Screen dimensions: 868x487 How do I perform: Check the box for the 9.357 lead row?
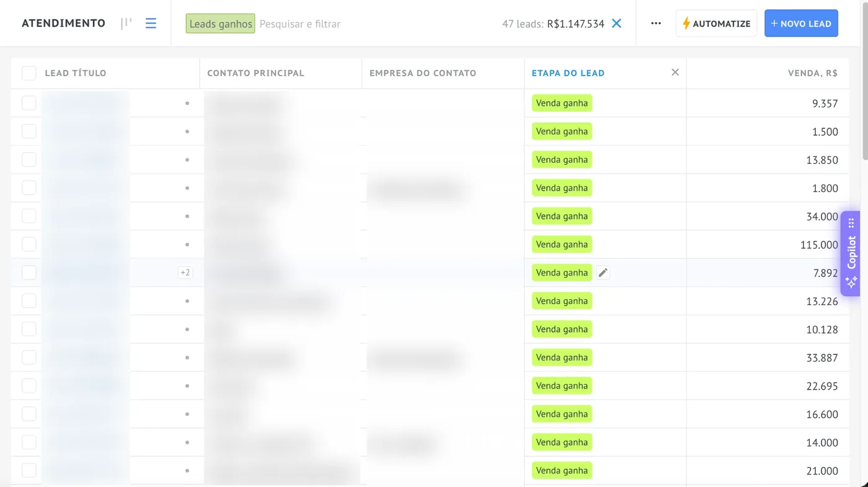[x=29, y=103]
